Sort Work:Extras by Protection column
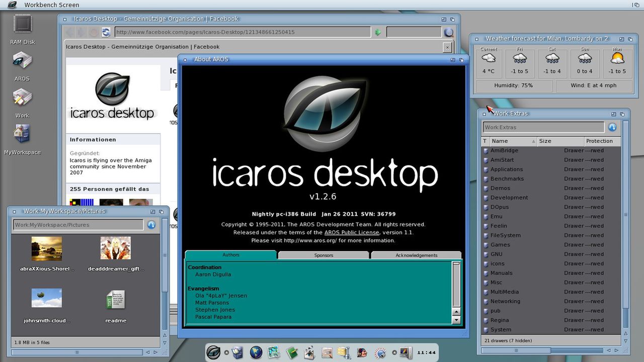This screenshot has height=362, width=644. tap(602, 141)
